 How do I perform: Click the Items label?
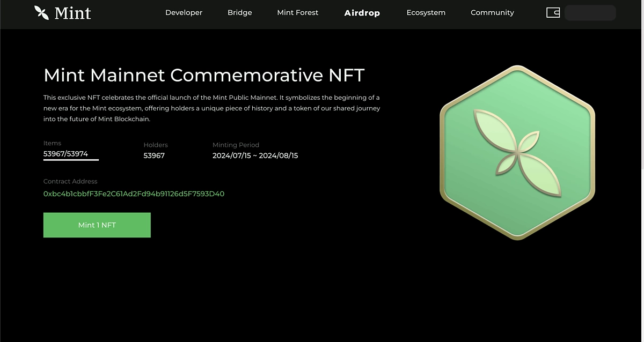(52, 143)
